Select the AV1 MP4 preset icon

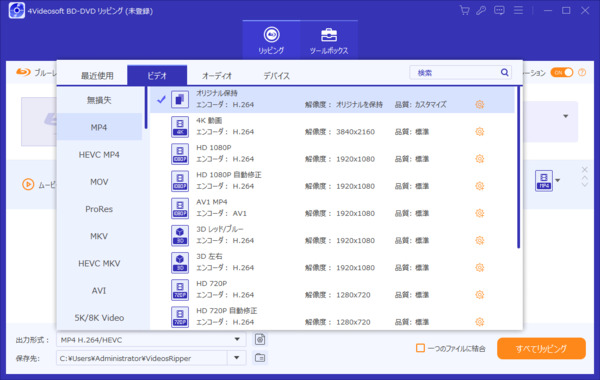point(180,208)
